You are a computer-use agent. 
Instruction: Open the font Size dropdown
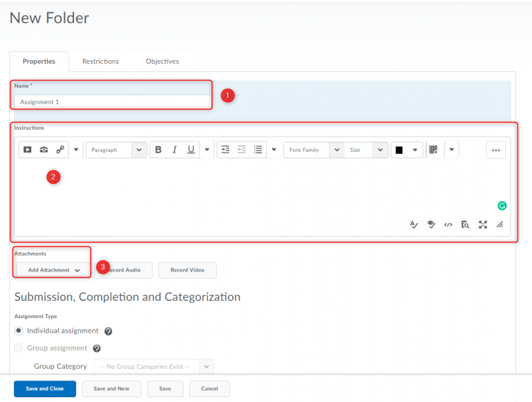366,150
